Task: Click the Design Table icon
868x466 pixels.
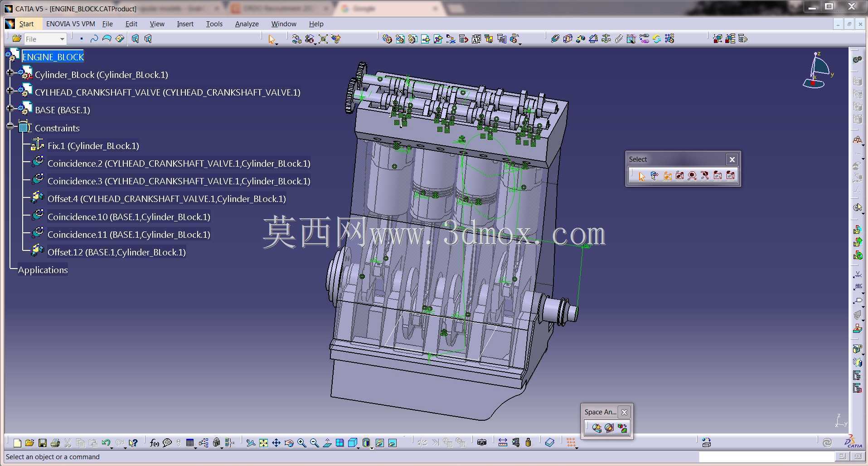Action: pos(190,443)
